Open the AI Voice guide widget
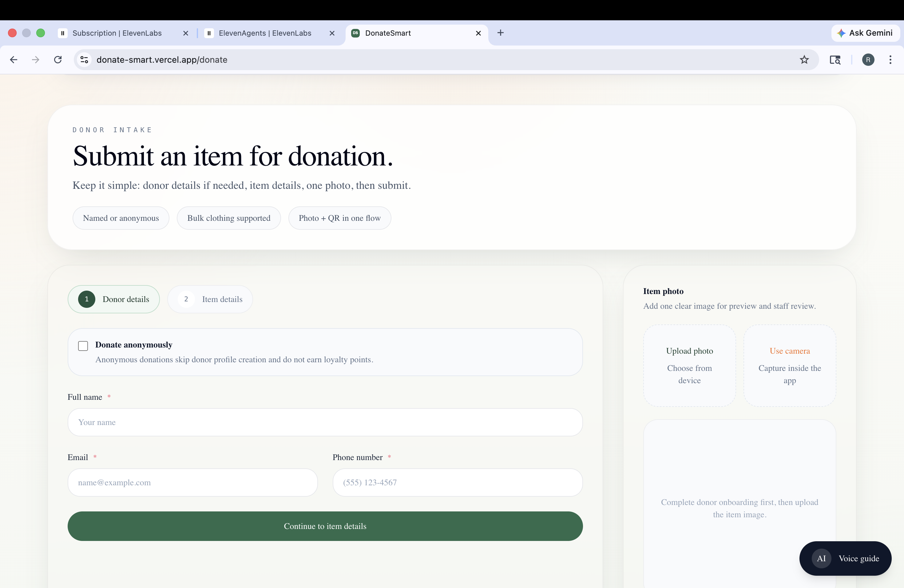904x588 pixels. tap(845, 558)
